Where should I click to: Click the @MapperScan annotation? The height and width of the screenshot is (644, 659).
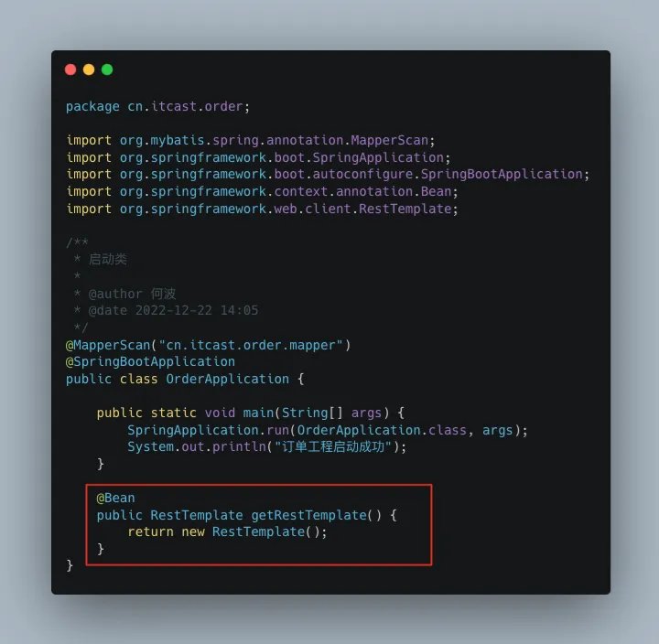coord(108,345)
